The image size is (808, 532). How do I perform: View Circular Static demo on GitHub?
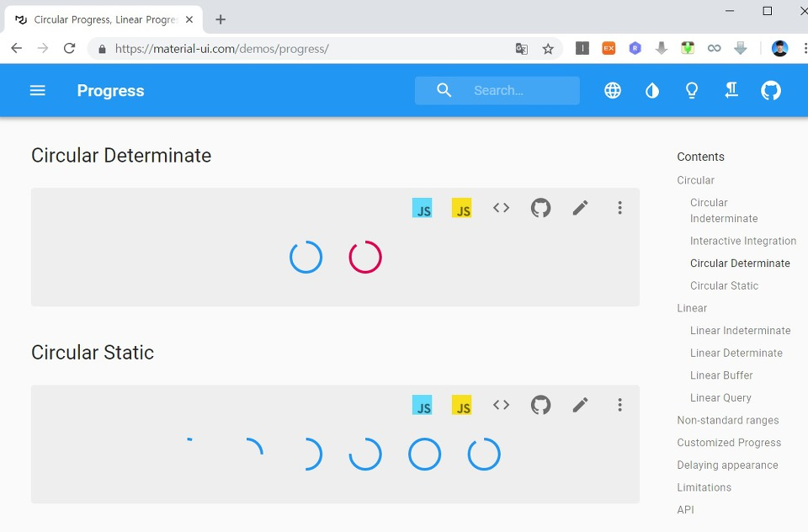(540, 405)
